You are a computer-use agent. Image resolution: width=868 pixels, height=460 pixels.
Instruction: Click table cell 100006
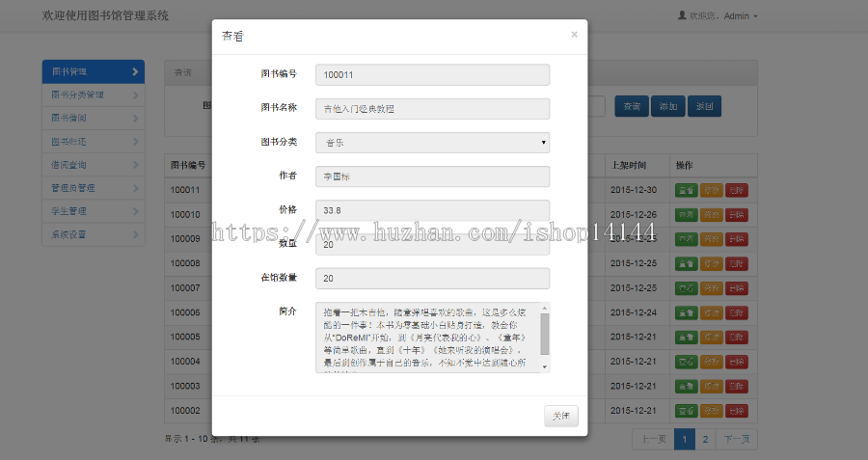click(x=185, y=312)
